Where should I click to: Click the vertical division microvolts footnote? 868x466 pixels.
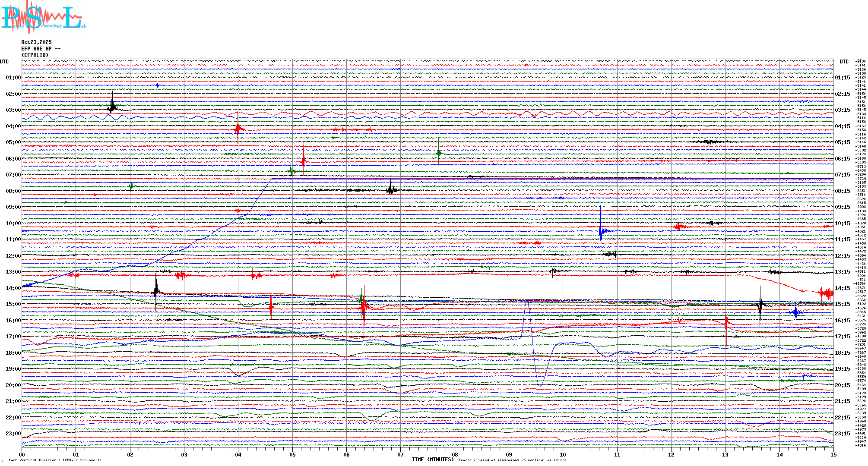pos(55,460)
